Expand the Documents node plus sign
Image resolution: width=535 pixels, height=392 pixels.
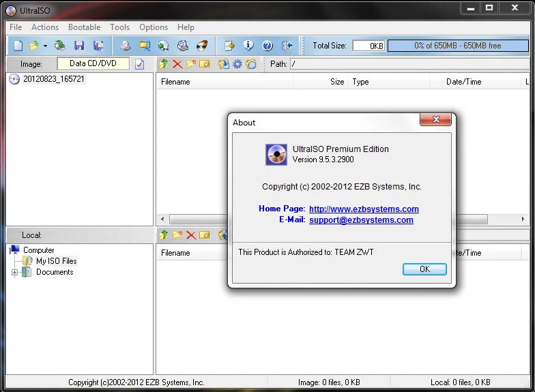point(15,273)
